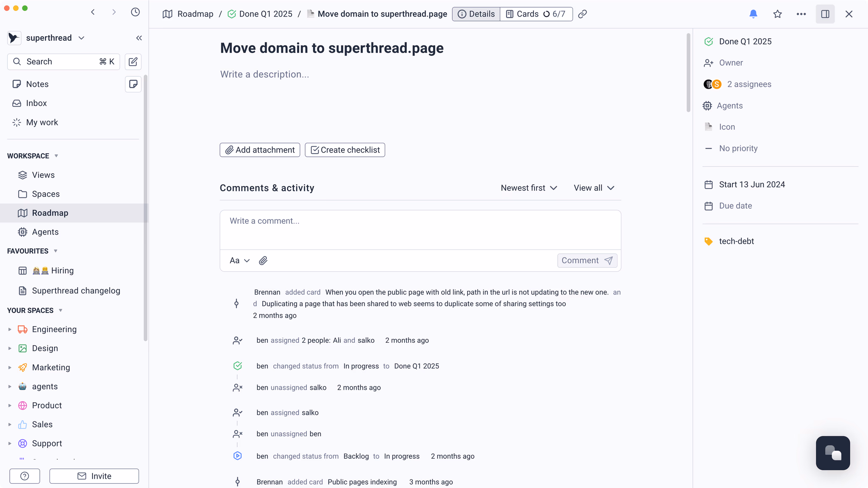Toggle the right details side panel
The image size is (868, 488).
(x=825, y=14)
